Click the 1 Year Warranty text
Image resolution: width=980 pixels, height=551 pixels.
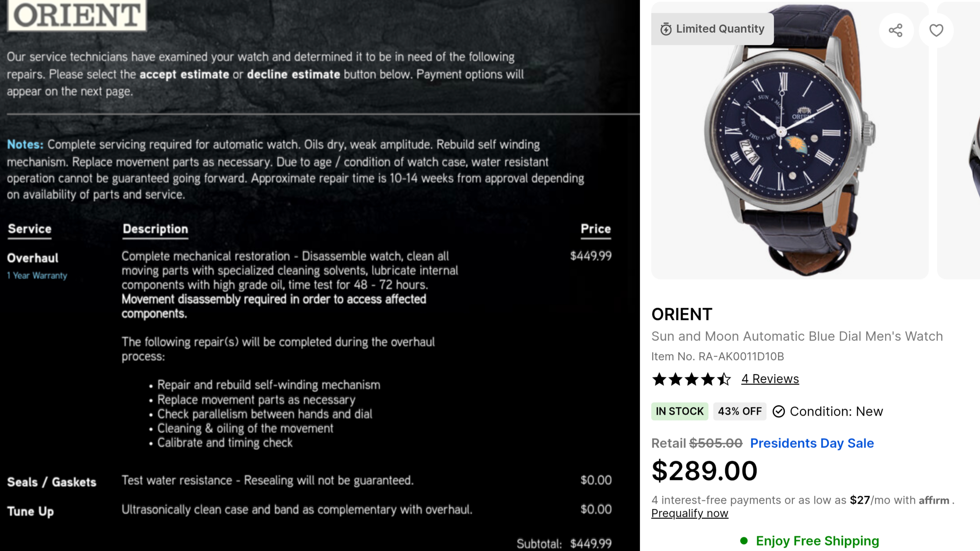(37, 275)
